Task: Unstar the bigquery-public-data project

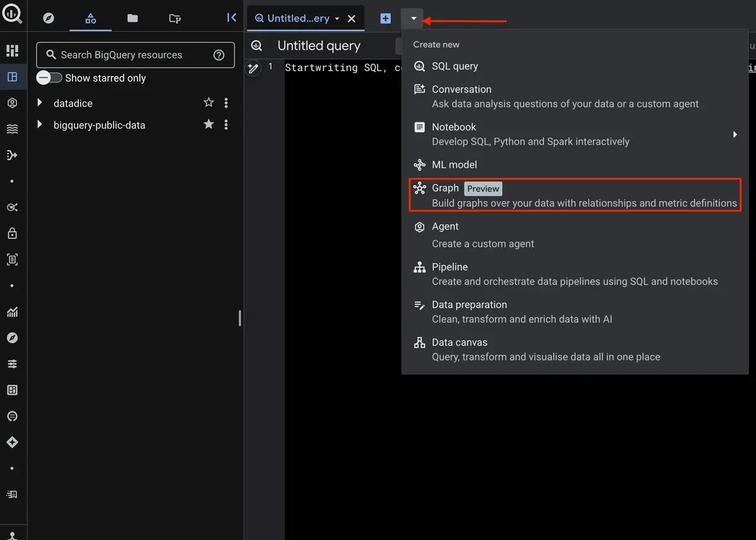Action: point(209,125)
